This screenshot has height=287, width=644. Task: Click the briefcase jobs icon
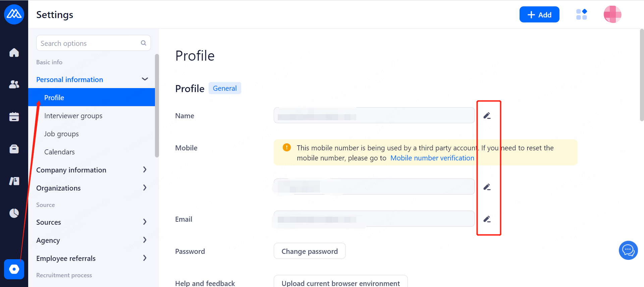(14, 149)
